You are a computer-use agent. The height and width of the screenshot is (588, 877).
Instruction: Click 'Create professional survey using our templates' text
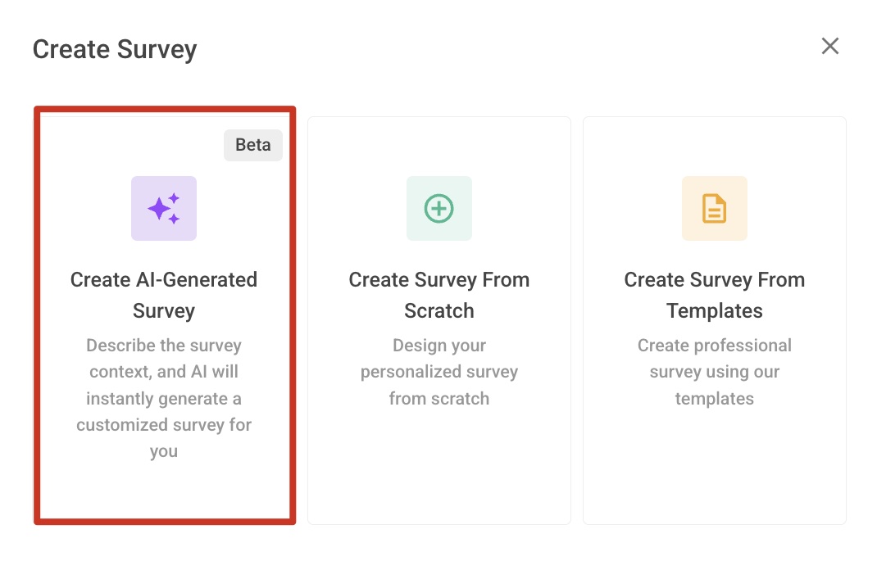pyautogui.click(x=714, y=372)
